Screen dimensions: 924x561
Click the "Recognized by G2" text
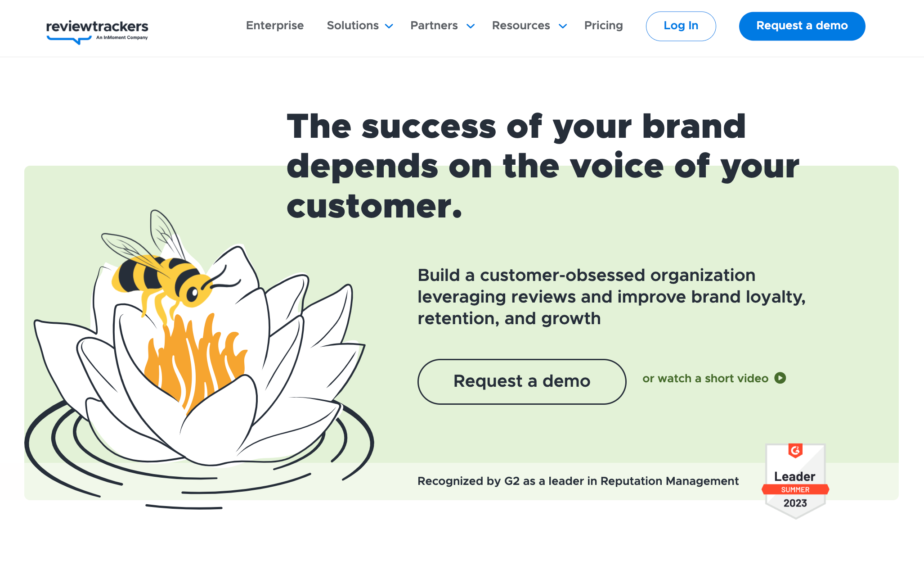578,481
